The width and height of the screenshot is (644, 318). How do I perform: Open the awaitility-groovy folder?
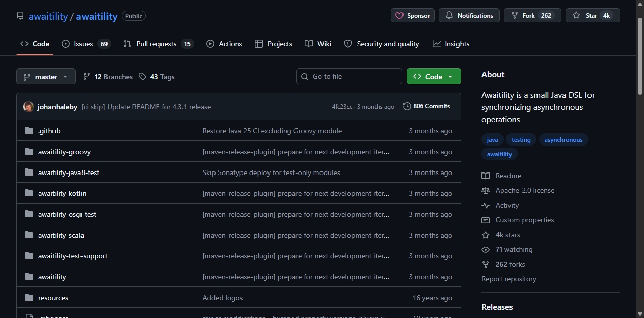click(64, 152)
